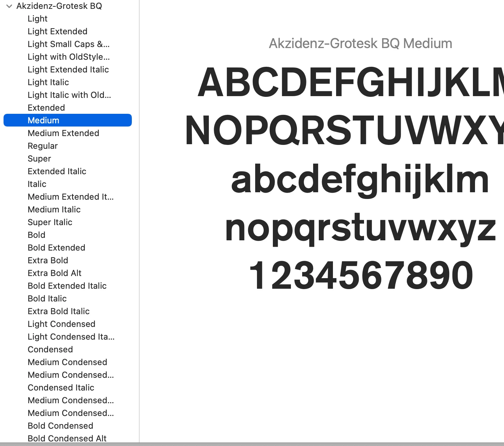Select the plain Light style row
The image size is (504, 446).
tap(68, 19)
